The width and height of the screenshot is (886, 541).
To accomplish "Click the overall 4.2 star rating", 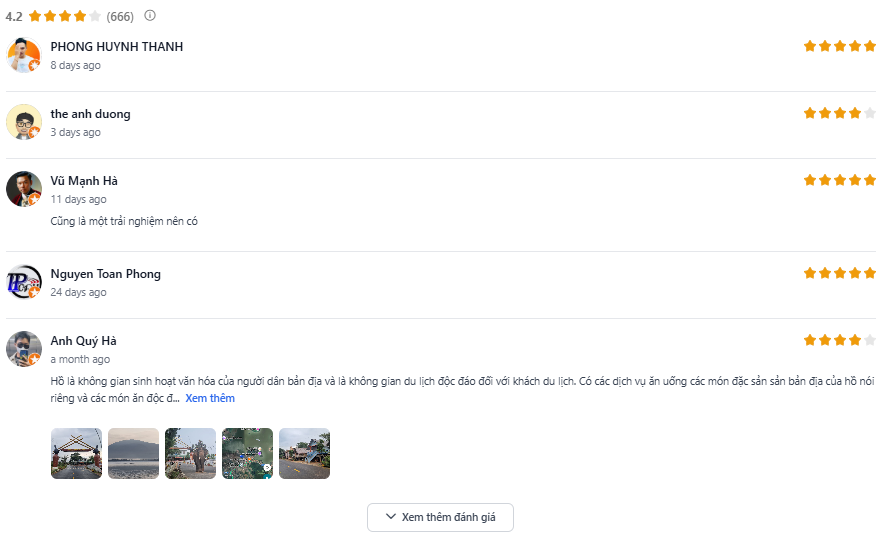I will point(65,16).
